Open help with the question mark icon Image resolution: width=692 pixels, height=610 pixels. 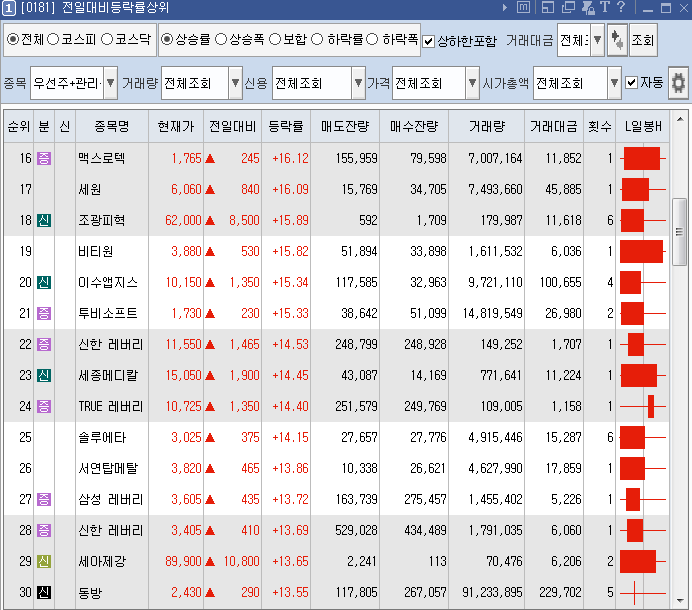click(x=621, y=7)
